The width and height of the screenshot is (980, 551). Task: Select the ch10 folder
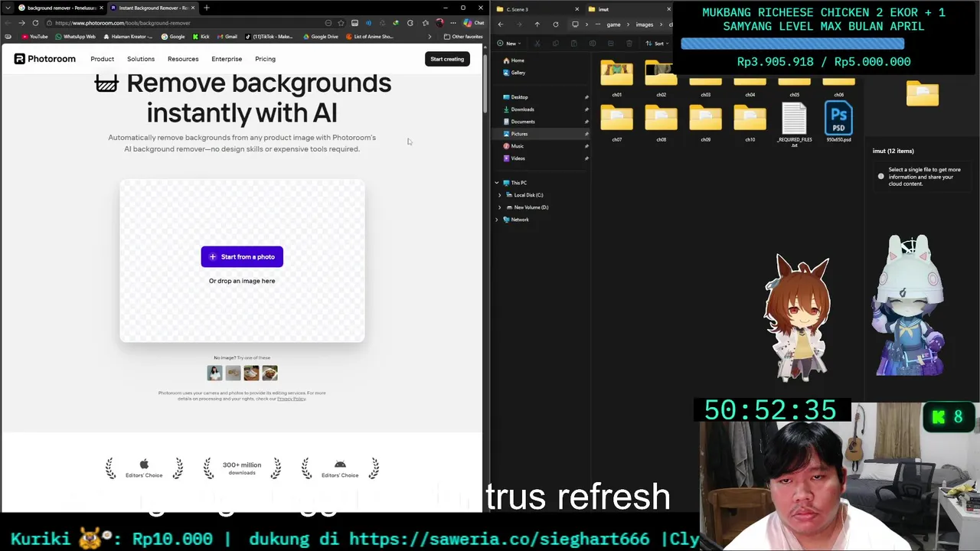tap(750, 122)
